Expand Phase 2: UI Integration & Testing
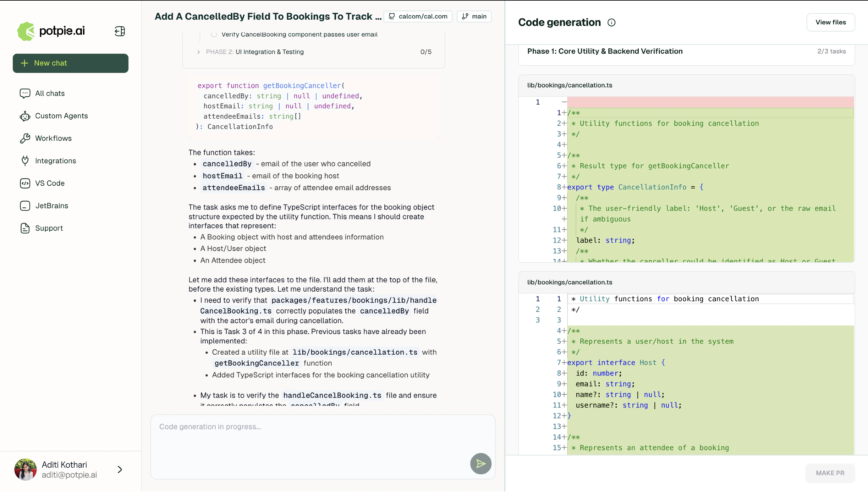This screenshot has width=868, height=492. [198, 52]
